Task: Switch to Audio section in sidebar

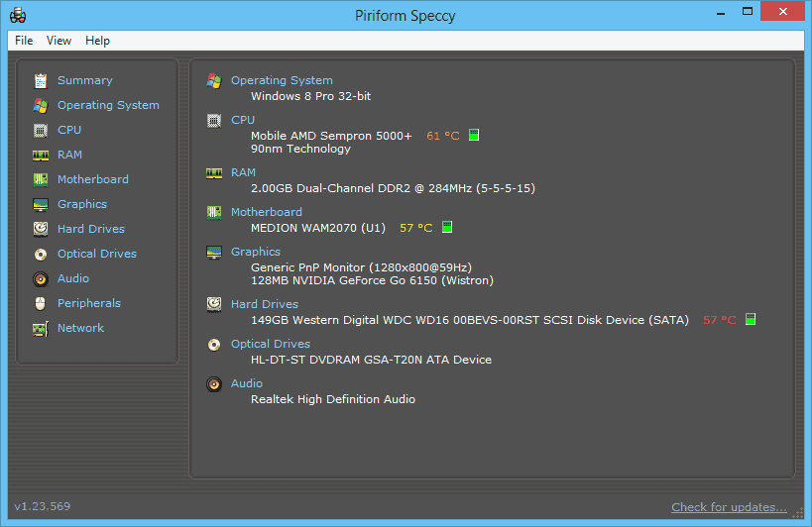Action: [x=73, y=278]
